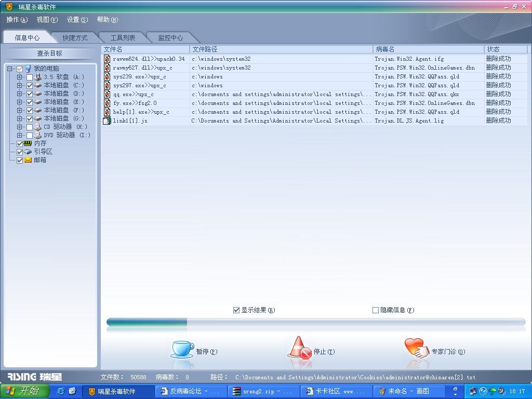Expand the local disk F: node

[x=19, y=110]
